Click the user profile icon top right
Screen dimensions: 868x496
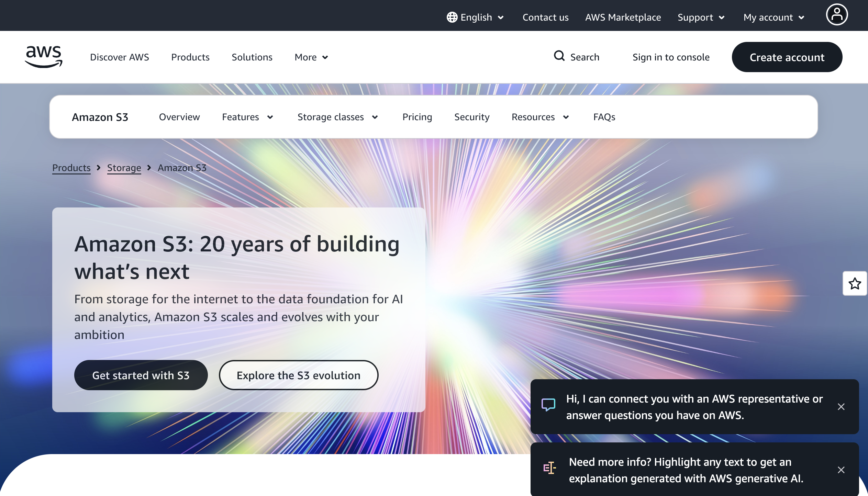(x=837, y=14)
